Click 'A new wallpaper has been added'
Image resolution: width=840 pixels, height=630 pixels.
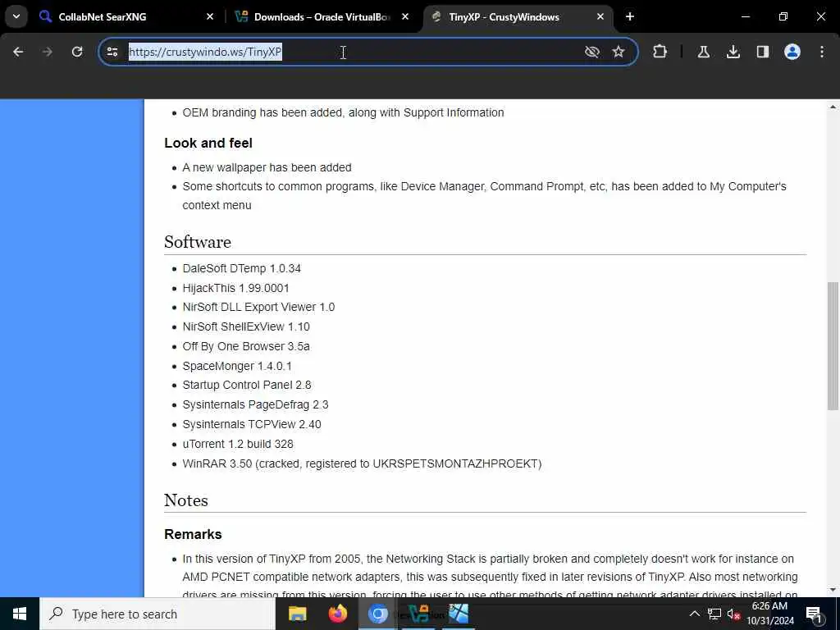tap(267, 167)
